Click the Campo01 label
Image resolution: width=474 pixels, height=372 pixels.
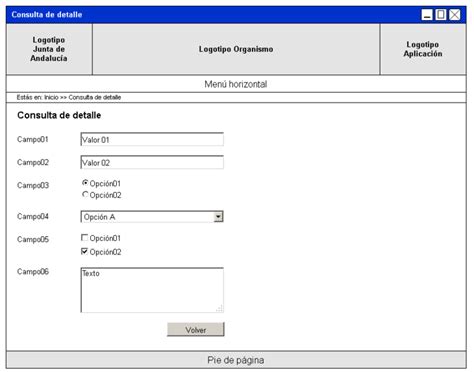coord(33,139)
